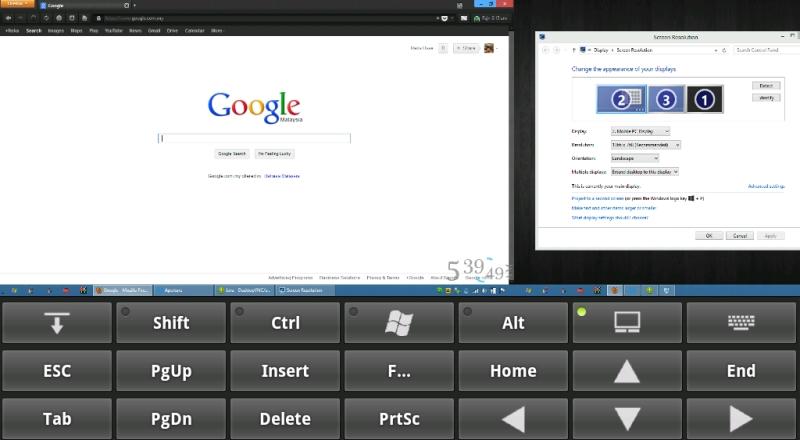The width and height of the screenshot is (800, 440).
Task: Click the Search Control Panel field
Action: click(765, 50)
